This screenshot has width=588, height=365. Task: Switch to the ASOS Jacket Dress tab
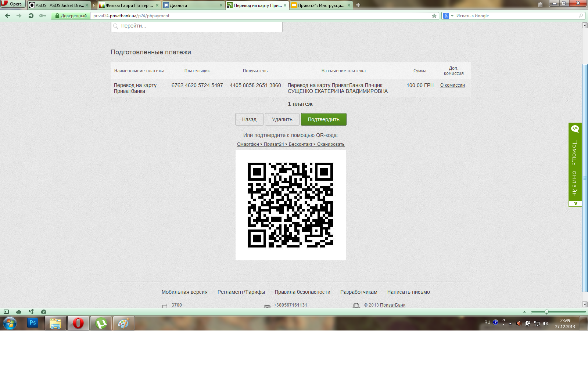(59, 5)
